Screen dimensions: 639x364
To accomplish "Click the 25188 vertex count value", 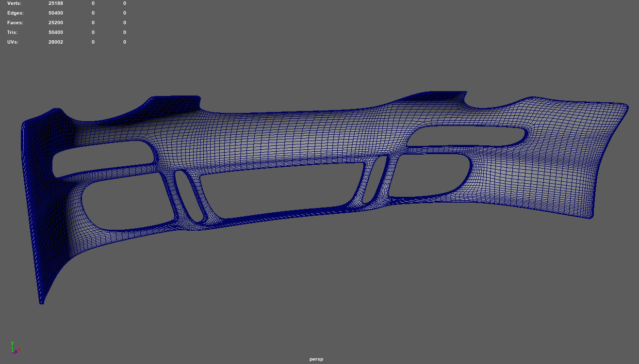I will (x=56, y=3).
